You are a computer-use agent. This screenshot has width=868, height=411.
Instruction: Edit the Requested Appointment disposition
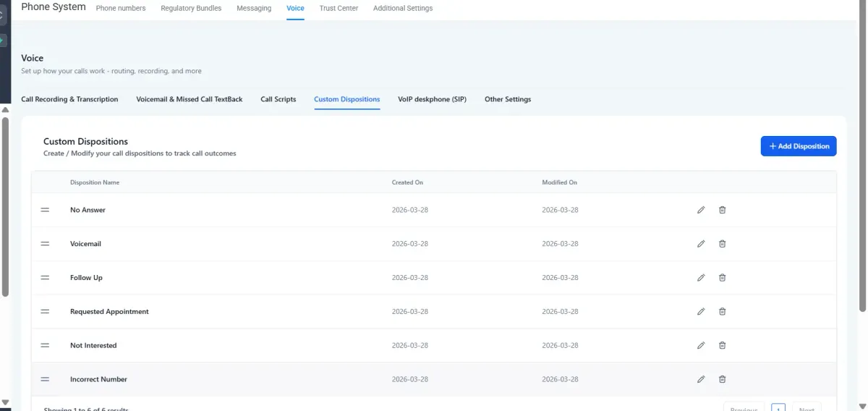tap(701, 312)
